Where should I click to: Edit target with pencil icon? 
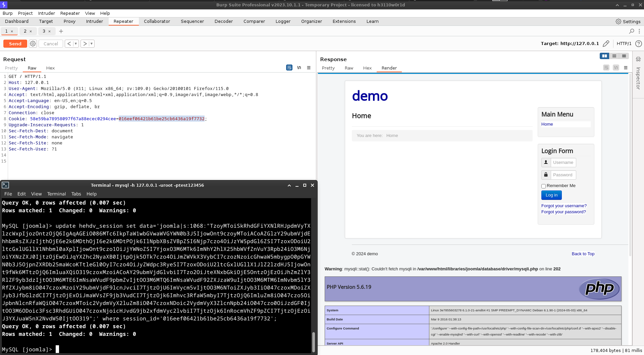606,44
